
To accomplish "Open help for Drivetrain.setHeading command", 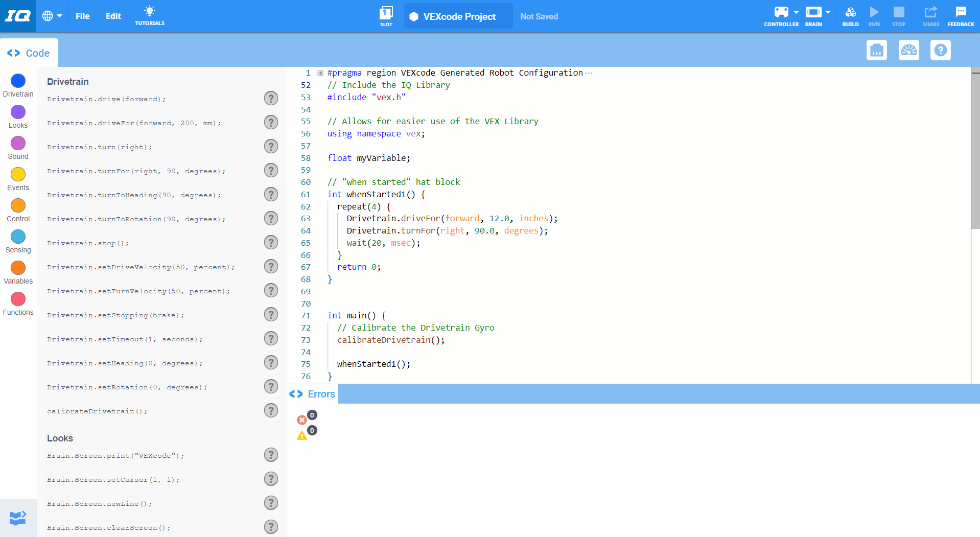I will click(271, 362).
